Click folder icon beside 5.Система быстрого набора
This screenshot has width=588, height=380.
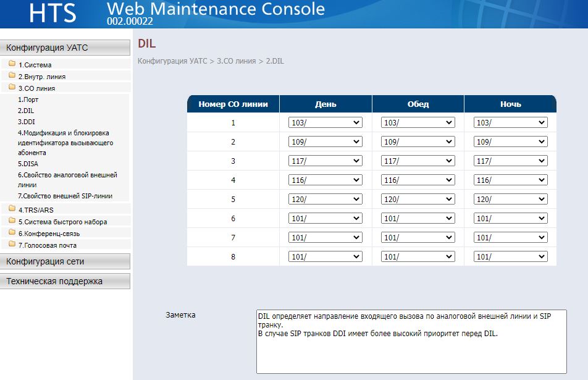tap(12, 220)
